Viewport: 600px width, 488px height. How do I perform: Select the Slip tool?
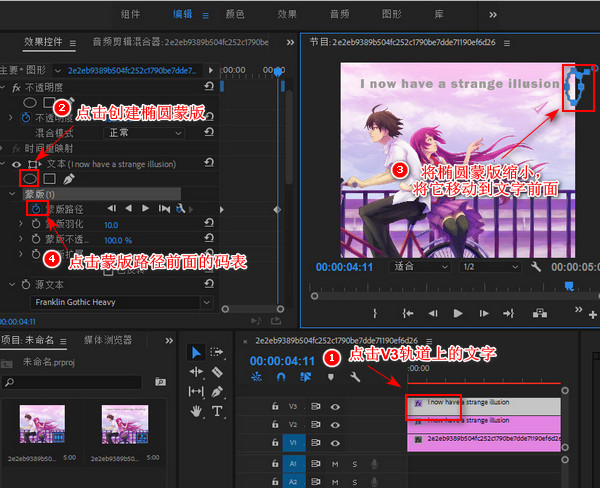[196, 391]
